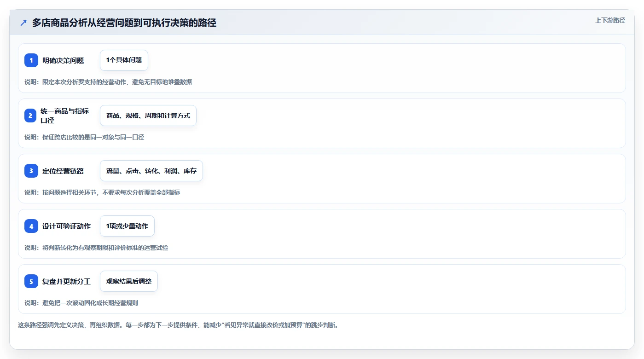The height and width of the screenshot is (359, 644).
Task: Click step title '明确决策问题'
Action: [x=63, y=60]
